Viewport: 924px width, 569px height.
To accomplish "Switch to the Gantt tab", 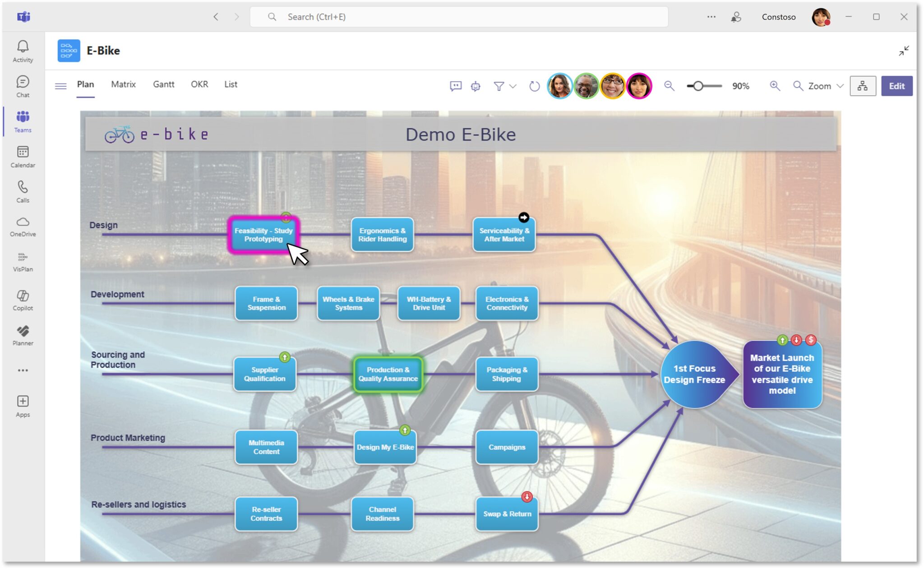I will coord(163,84).
